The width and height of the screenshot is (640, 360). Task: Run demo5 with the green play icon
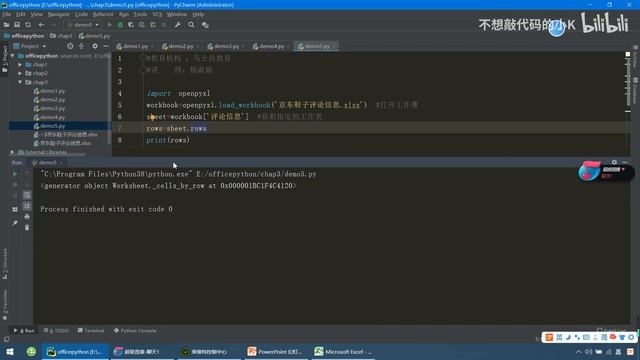point(109,25)
